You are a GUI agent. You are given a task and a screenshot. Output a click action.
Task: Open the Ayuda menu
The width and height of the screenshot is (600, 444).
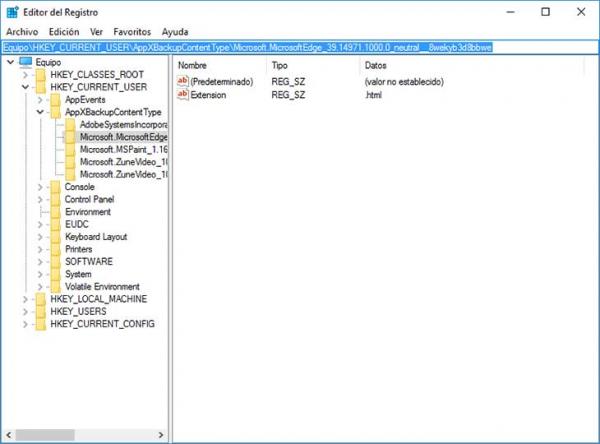tap(175, 32)
